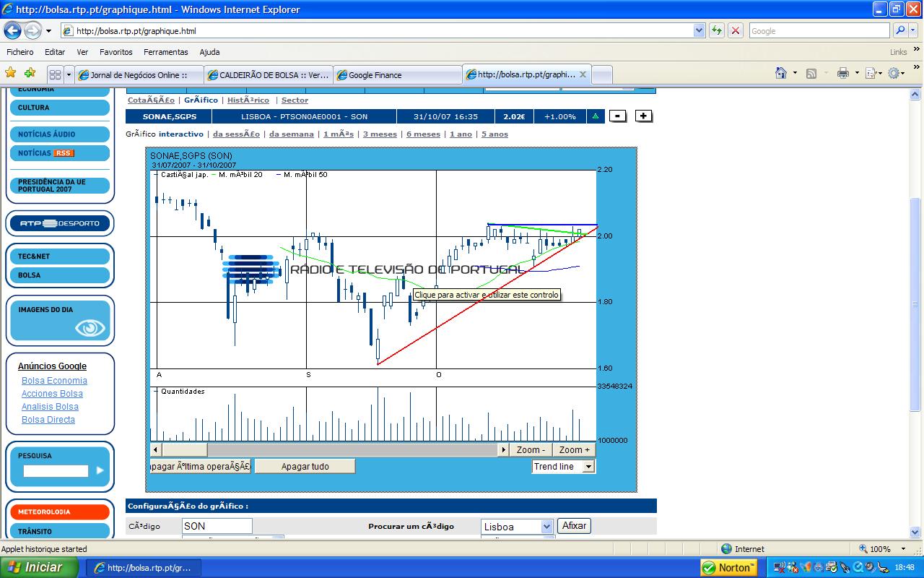
Task: Open the Ver menu
Action: tap(82, 52)
